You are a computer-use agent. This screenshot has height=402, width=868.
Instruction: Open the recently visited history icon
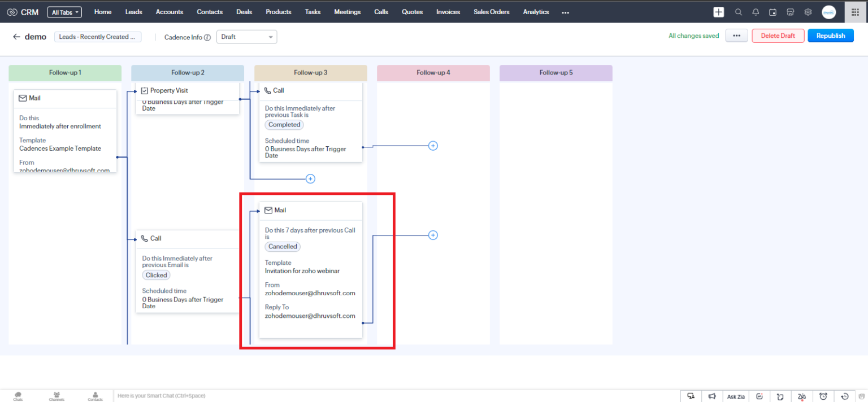[x=844, y=396]
